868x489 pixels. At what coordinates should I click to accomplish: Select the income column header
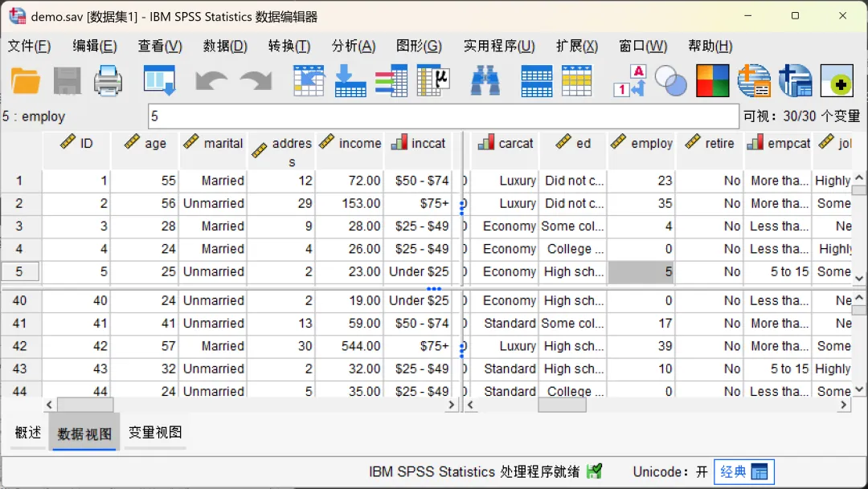[350, 150]
